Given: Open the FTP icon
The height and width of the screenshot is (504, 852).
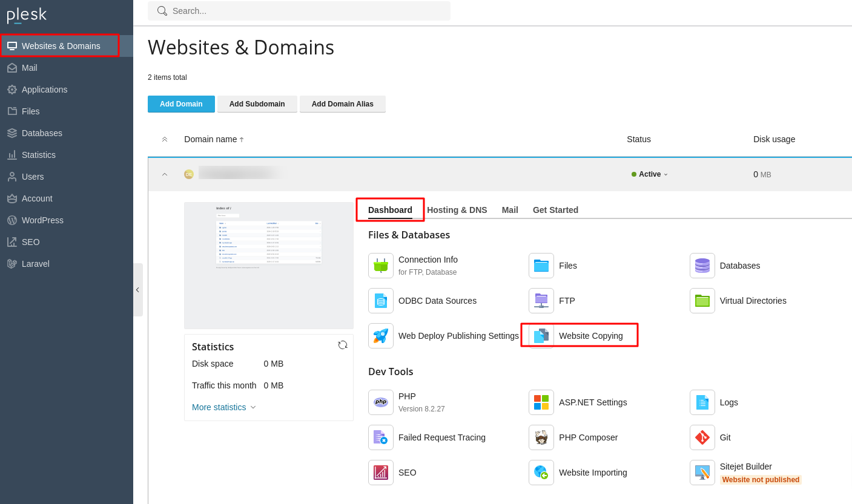Looking at the screenshot, I should [x=541, y=301].
